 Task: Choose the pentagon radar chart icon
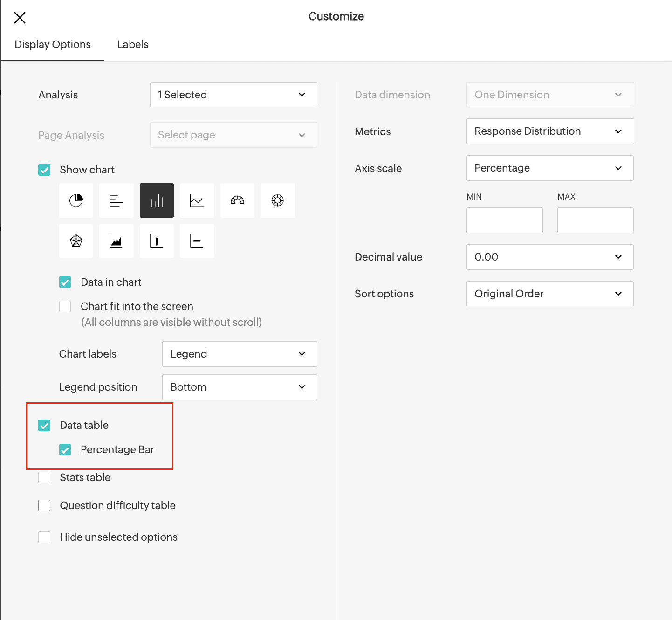76,241
